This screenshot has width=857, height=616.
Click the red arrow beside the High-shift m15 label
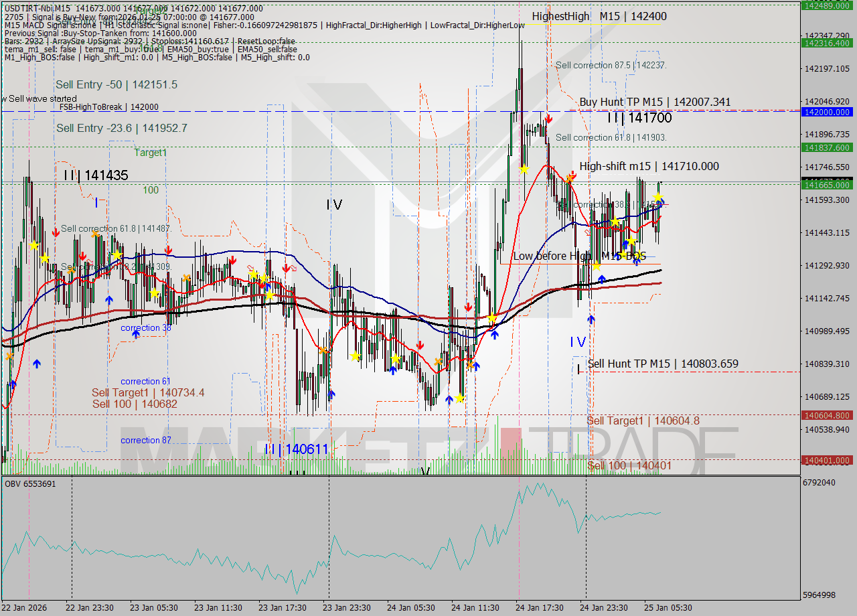coord(572,175)
